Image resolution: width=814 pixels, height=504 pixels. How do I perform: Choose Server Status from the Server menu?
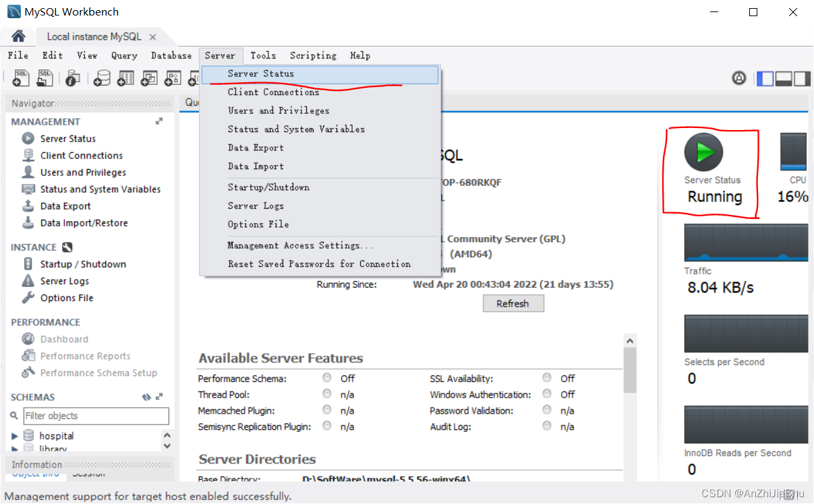point(320,74)
